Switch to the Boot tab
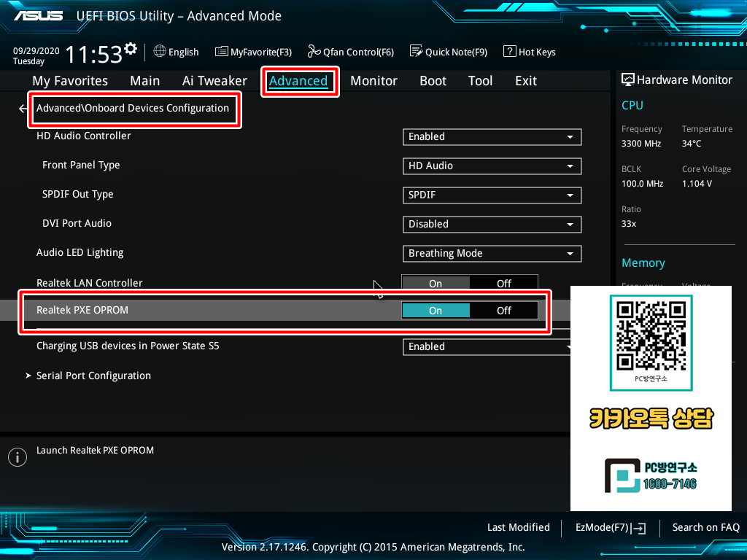 [433, 81]
